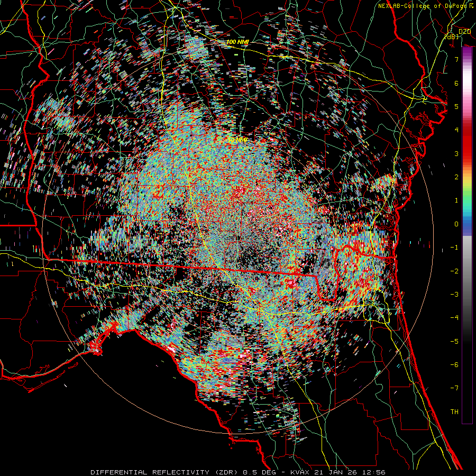
Task: Click the -6 value on the color scale
Action: (454, 364)
